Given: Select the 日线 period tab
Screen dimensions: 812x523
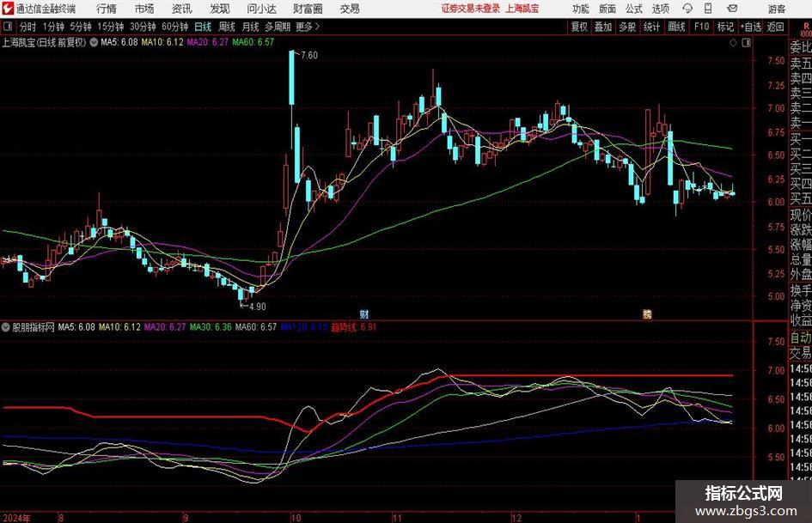Looking at the screenshot, I should point(203,27).
